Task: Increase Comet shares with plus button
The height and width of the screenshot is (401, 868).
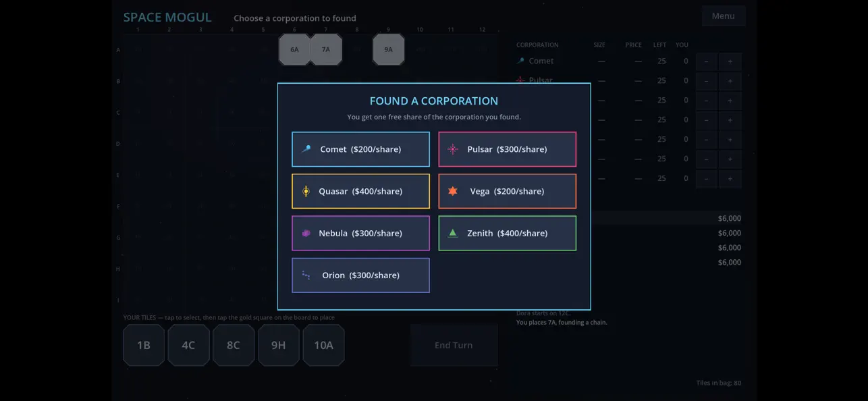Action: 730,61
